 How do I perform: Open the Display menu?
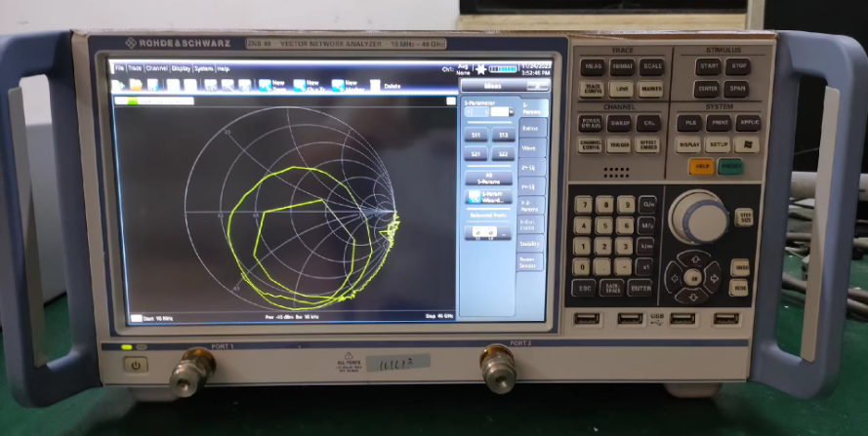click(181, 69)
